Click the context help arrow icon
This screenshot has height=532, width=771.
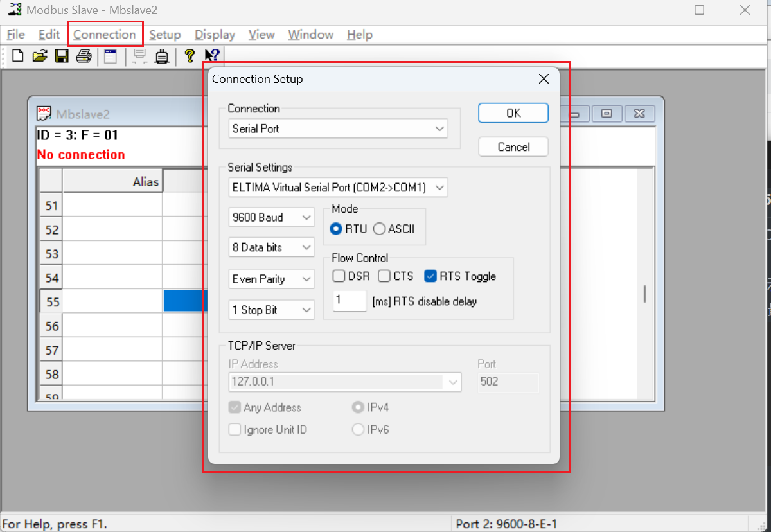[x=212, y=57]
